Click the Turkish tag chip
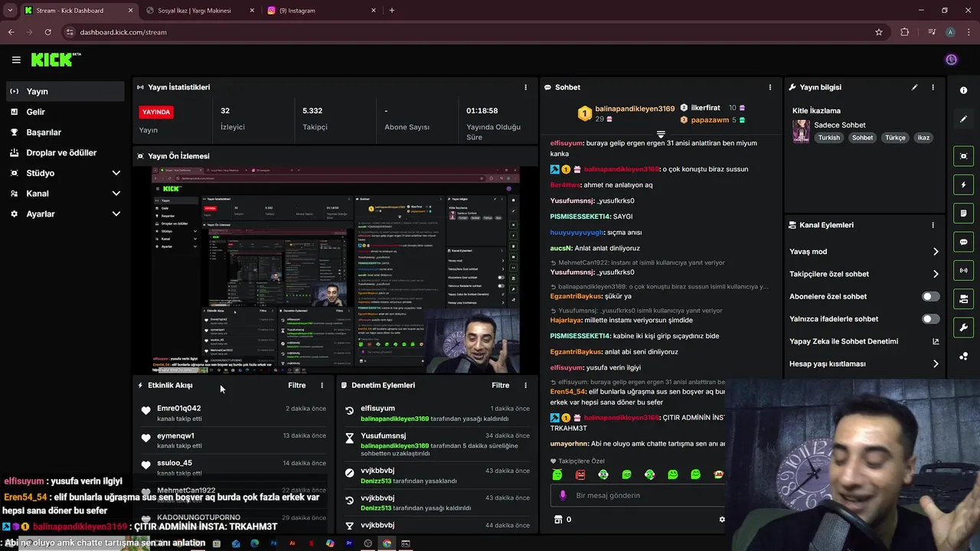Image resolution: width=980 pixels, height=551 pixels. pos(829,138)
